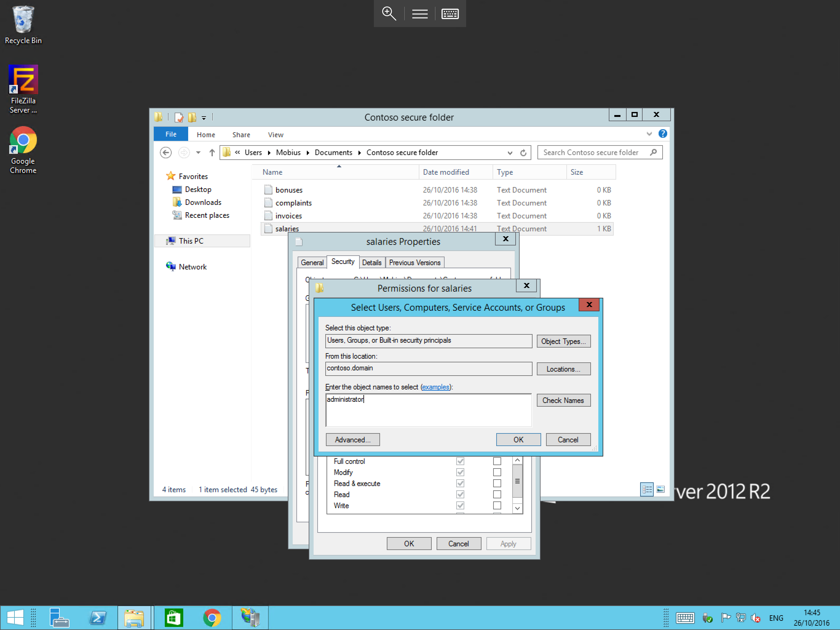840x630 pixels.
Task: Expand Users breadcrumb arrow in address bar
Action: coord(269,153)
